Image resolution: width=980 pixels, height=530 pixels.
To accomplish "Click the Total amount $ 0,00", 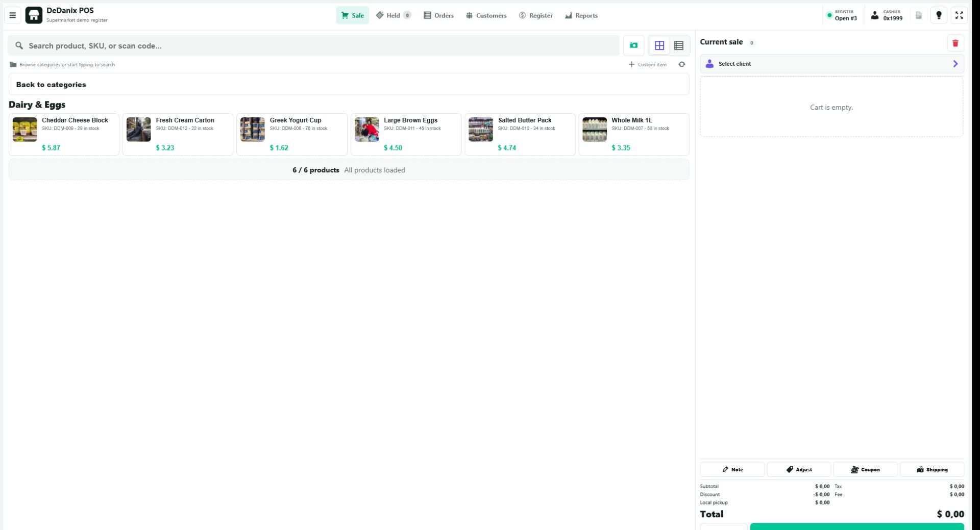I will tap(950, 514).
